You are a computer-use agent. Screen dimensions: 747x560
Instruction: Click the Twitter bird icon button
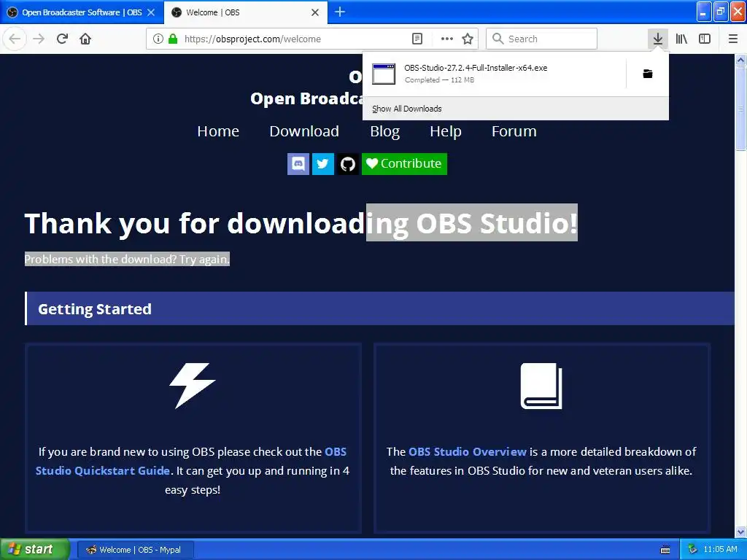[323, 164]
